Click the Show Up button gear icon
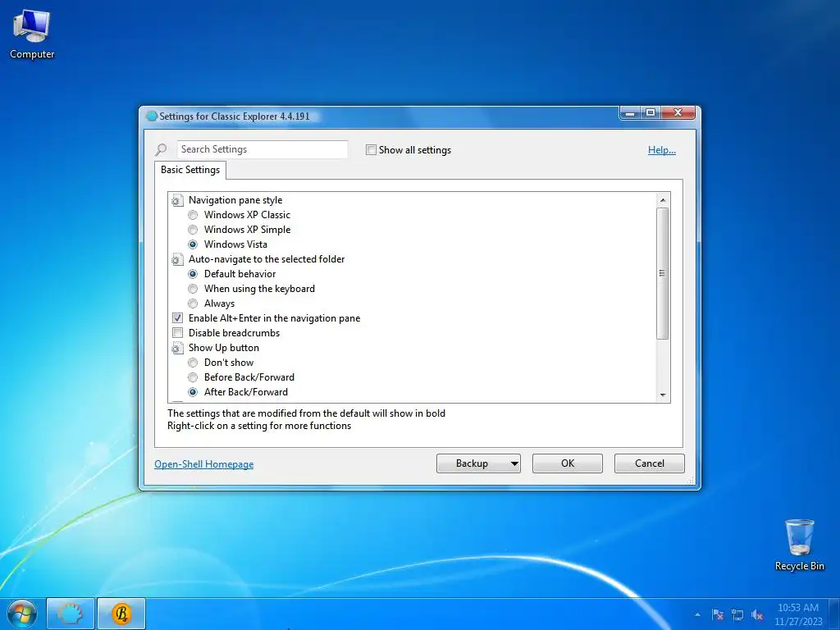Screen dimensions: 840x630 pyautogui.click(x=177, y=348)
